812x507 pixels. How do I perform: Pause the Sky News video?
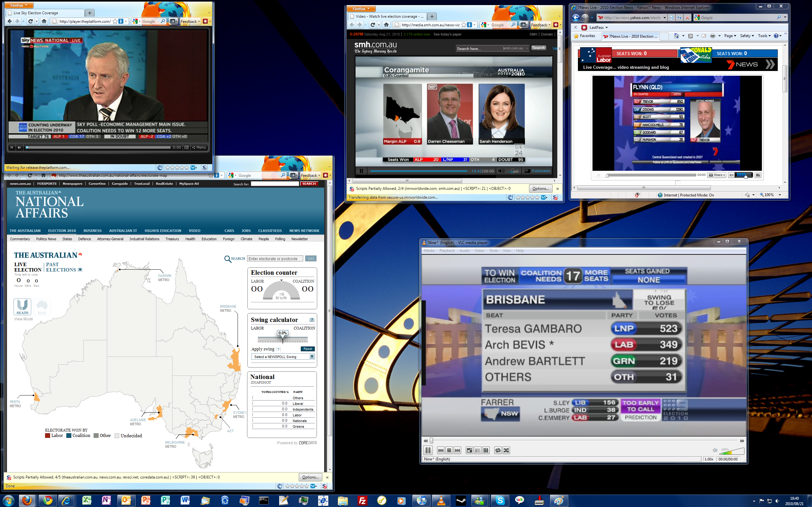[x=12, y=147]
